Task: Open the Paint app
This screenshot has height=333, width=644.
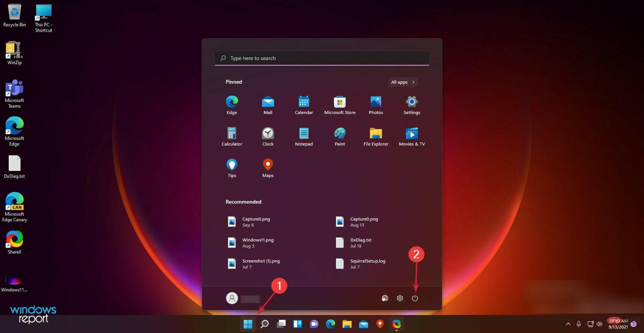Action: coord(340,137)
